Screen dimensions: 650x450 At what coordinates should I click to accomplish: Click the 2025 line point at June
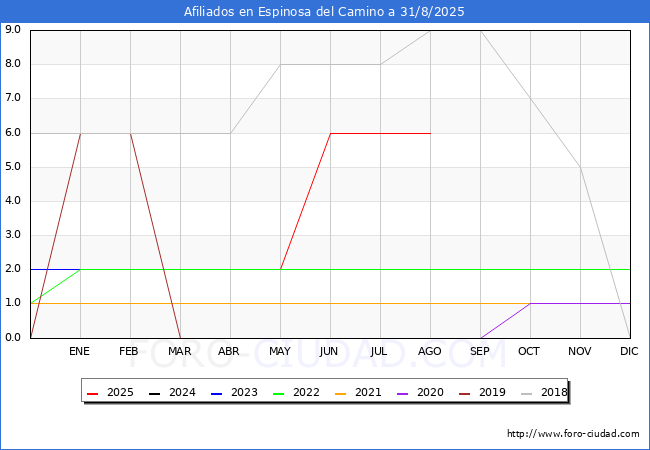point(330,133)
